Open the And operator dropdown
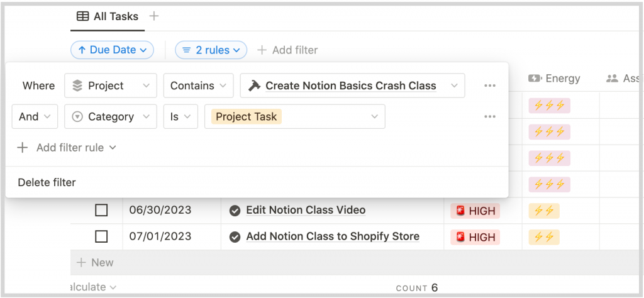 point(35,116)
